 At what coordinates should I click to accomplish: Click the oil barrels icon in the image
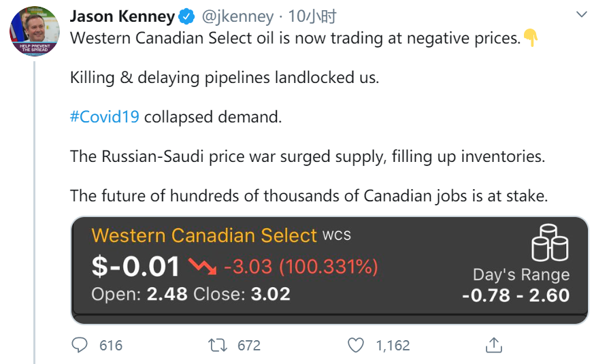click(550, 244)
